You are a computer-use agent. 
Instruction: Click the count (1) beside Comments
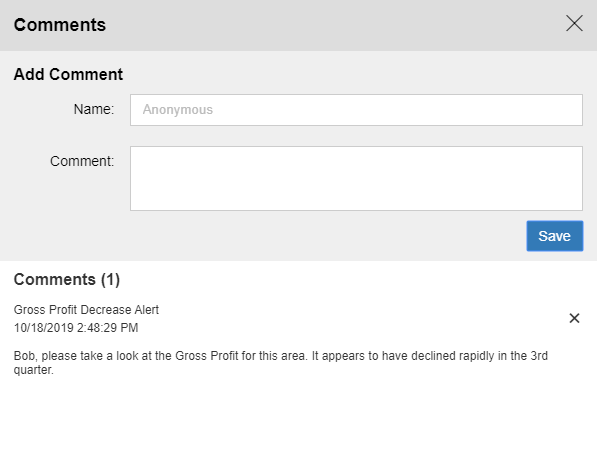click(110, 280)
